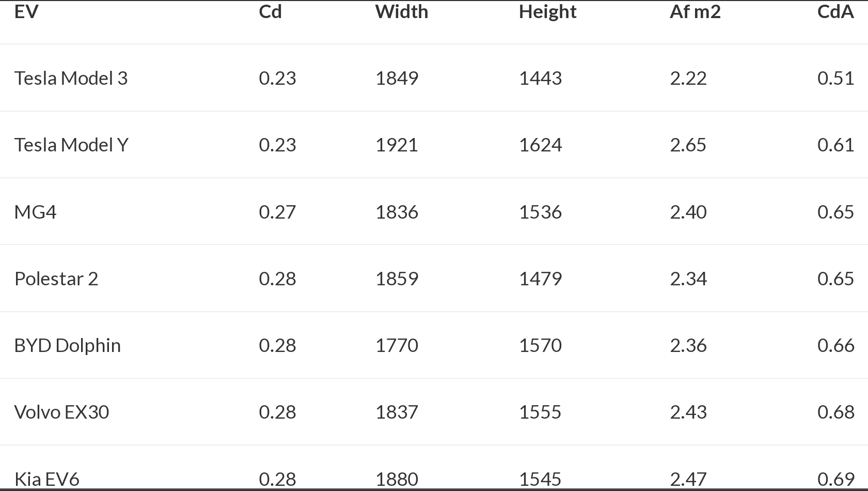
Task: Click Volvo EX30 width value 1837
Action: [397, 412]
